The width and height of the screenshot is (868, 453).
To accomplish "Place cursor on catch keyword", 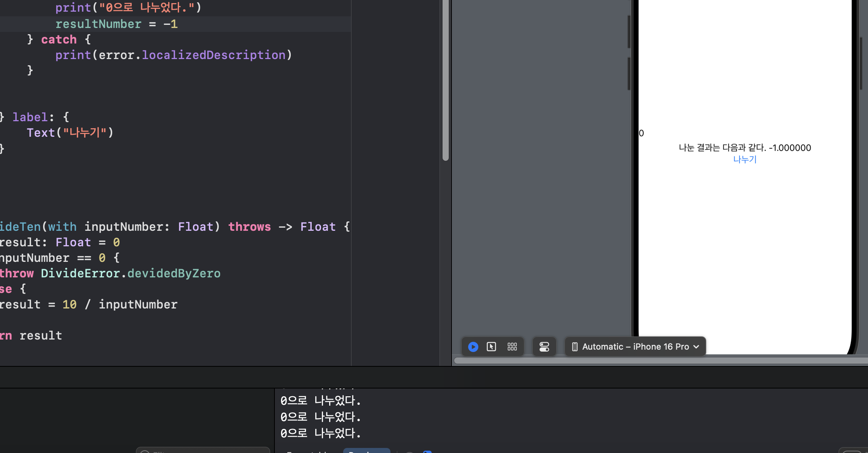I will [x=59, y=40].
